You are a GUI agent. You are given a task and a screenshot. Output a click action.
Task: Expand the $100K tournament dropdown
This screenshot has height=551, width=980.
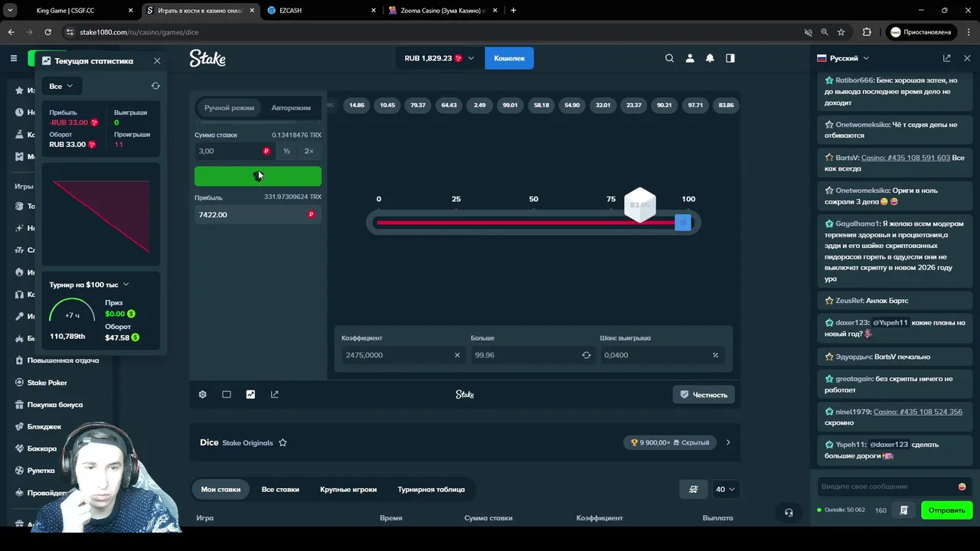(90, 285)
